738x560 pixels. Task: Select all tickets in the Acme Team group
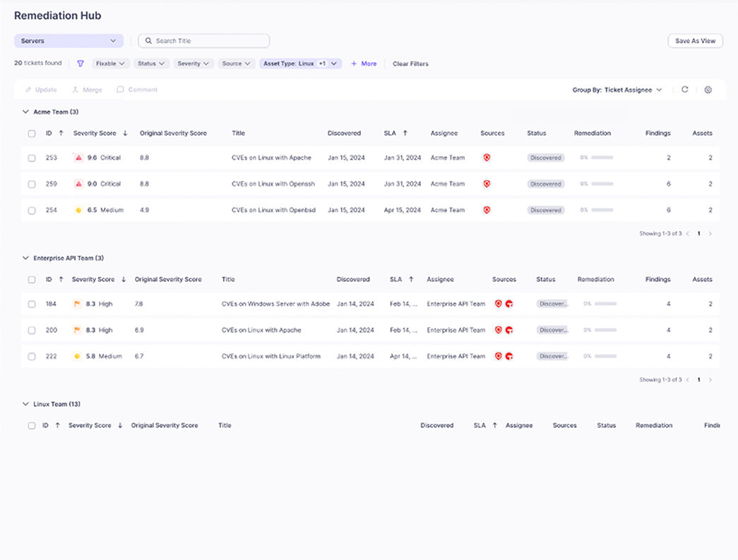(32, 133)
